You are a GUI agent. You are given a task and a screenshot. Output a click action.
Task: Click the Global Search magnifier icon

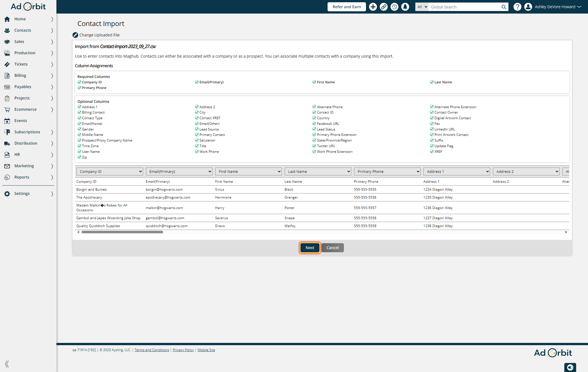504,7
